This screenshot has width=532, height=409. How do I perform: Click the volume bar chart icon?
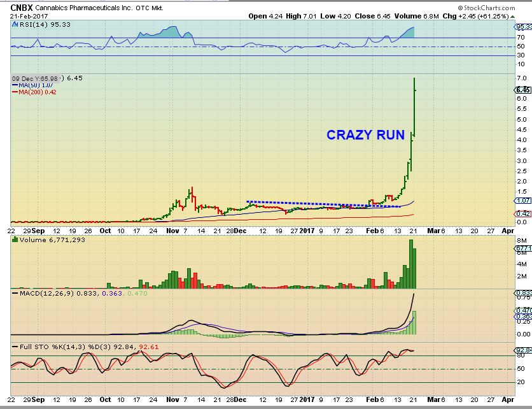pos(15,240)
